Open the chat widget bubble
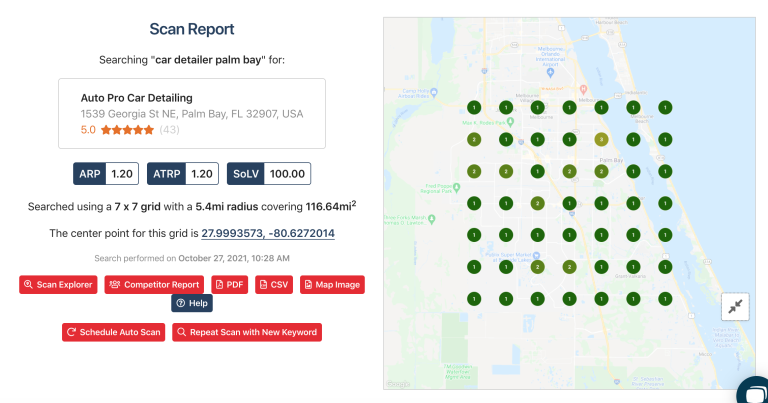 (754, 392)
